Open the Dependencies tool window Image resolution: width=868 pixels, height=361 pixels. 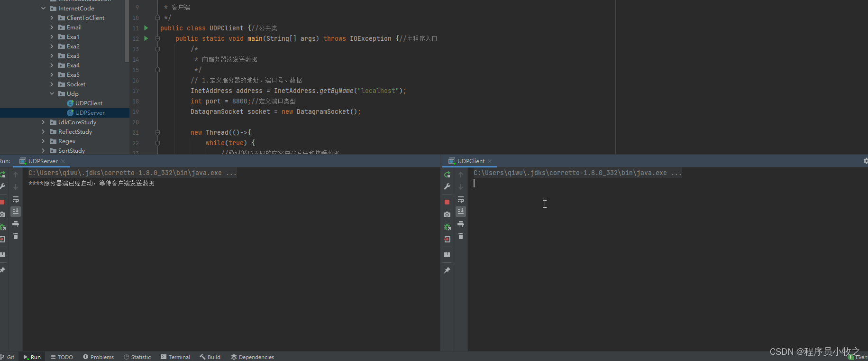tap(253, 357)
